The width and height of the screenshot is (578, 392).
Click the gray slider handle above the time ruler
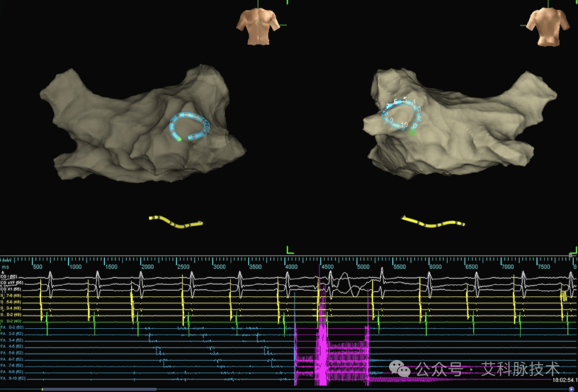tap(571, 255)
